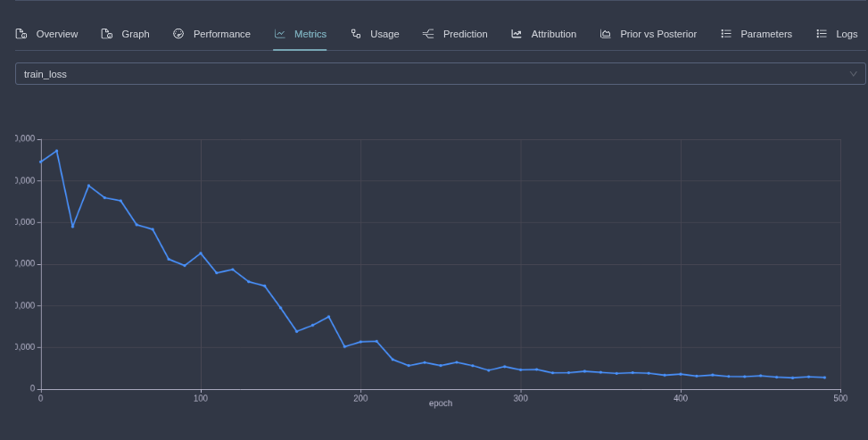Click the Usage nodes icon
Viewport: 868px width, 440px height.
pos(356,34)
